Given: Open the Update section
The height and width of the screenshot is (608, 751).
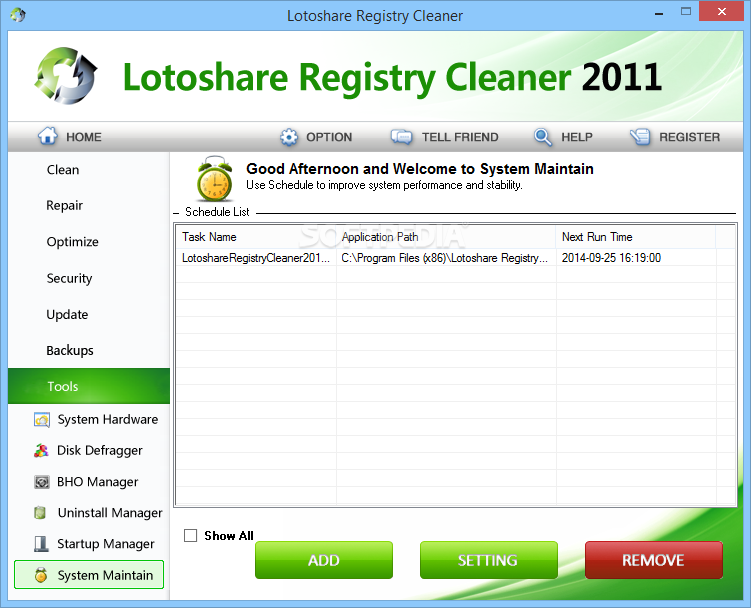Looking at the screenshot, I should [67, 315].
